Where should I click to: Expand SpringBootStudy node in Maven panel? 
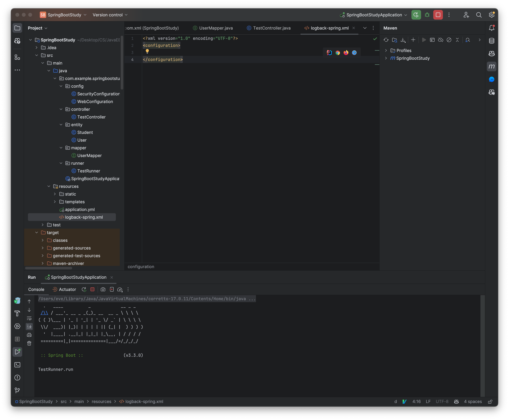[386, 58]
